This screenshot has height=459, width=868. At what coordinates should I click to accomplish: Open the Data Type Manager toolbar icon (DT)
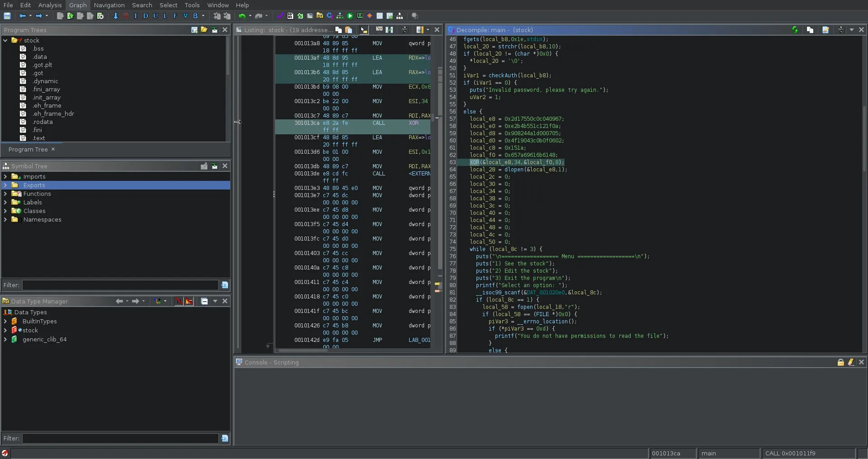(x=320, y=16)
